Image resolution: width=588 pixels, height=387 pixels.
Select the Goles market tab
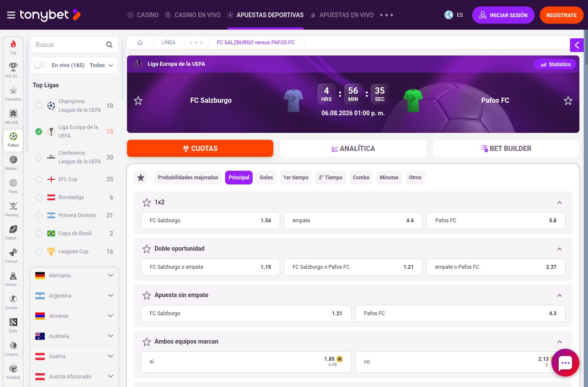[x=266, y=178]
